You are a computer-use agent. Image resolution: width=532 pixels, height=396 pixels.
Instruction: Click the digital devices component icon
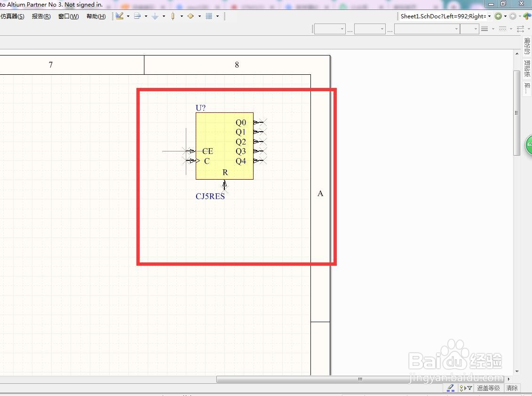173,16
